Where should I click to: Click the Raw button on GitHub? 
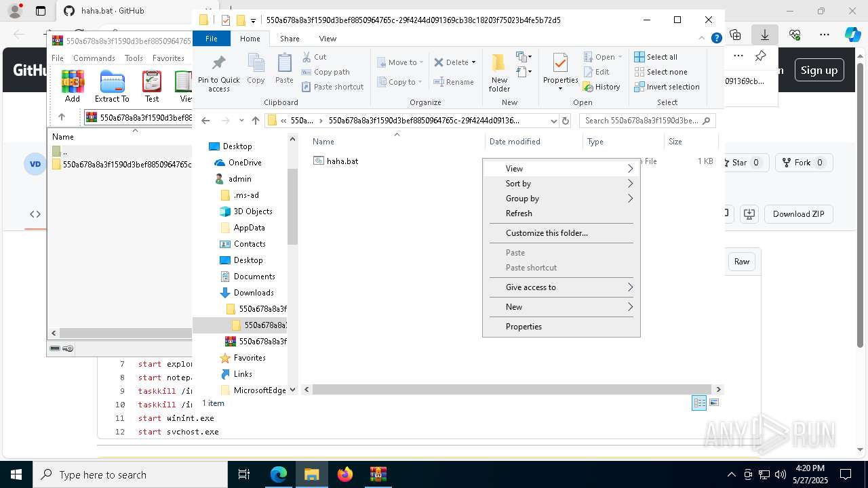[742, 262]
